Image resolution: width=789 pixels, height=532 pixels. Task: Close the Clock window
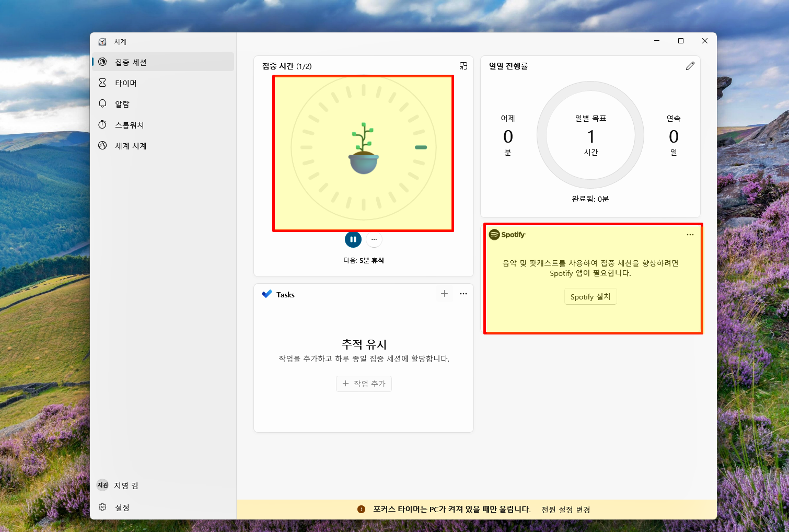(705, 41)
